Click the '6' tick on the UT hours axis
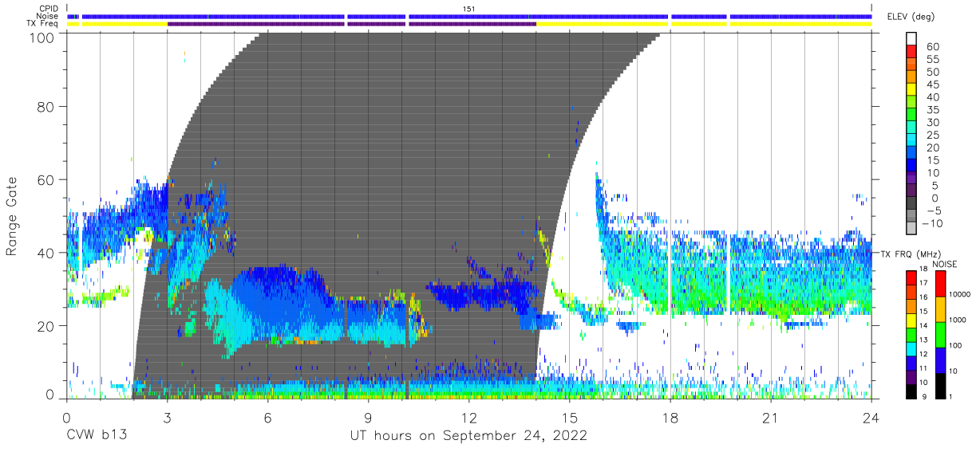980x452 pixels. point(267,418)
